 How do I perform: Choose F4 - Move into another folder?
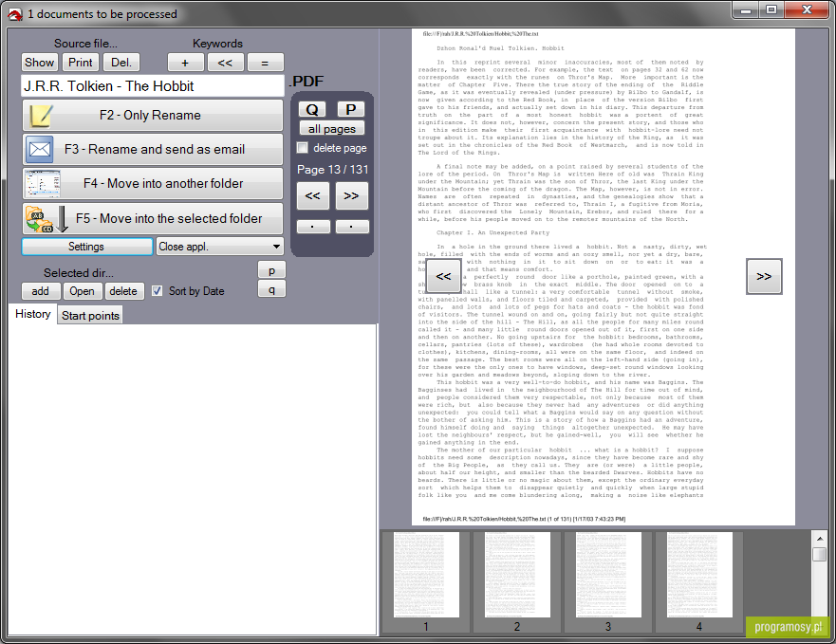pyautogui.click(x=153, y=184)
